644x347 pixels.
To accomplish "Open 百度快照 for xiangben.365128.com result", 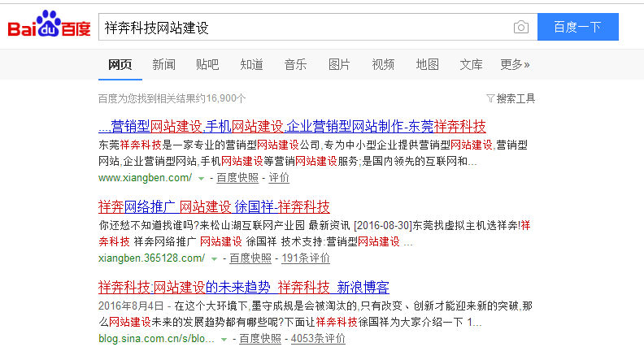I will point(250,258).
